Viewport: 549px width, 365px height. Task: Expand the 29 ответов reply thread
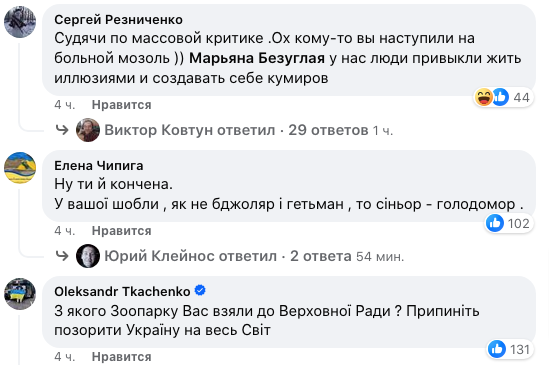click(328, 130)
